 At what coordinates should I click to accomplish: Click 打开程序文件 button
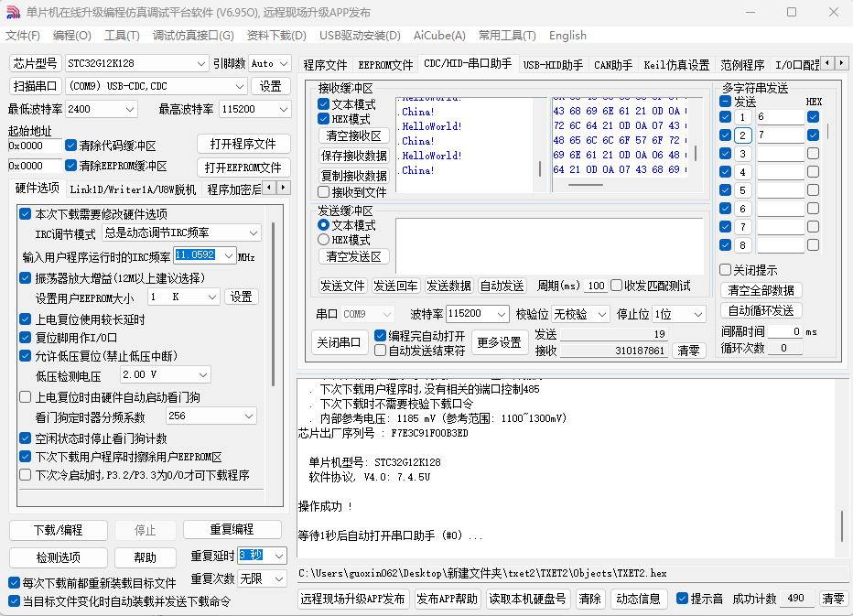[243, 145]
